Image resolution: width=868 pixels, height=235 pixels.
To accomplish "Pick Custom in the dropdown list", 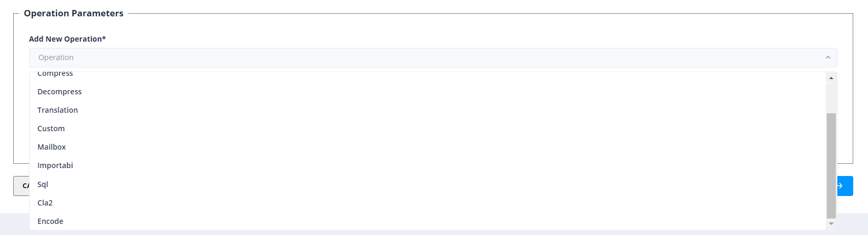I will 51,129.
